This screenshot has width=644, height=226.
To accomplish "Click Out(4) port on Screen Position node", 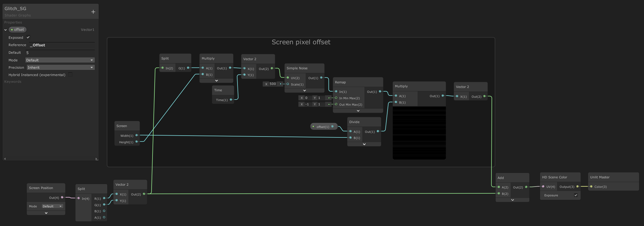I will tap(62, 198).
